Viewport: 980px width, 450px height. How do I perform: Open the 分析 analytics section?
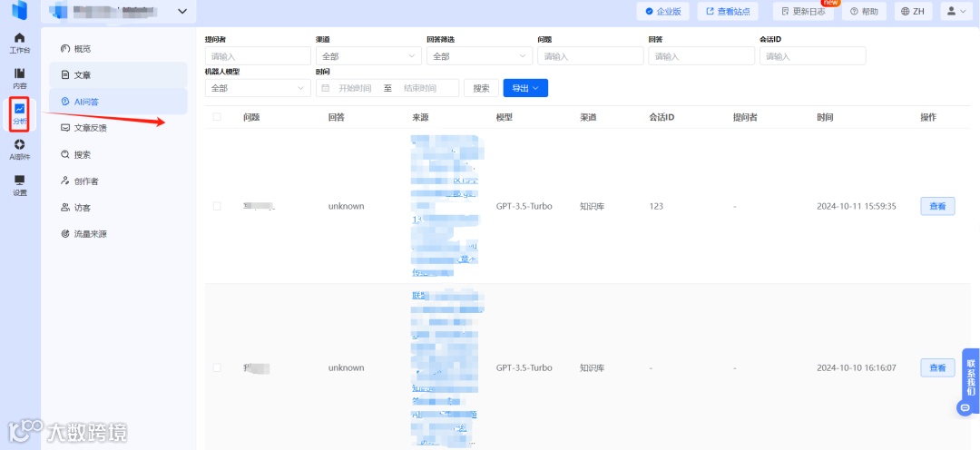pos(19,114)
